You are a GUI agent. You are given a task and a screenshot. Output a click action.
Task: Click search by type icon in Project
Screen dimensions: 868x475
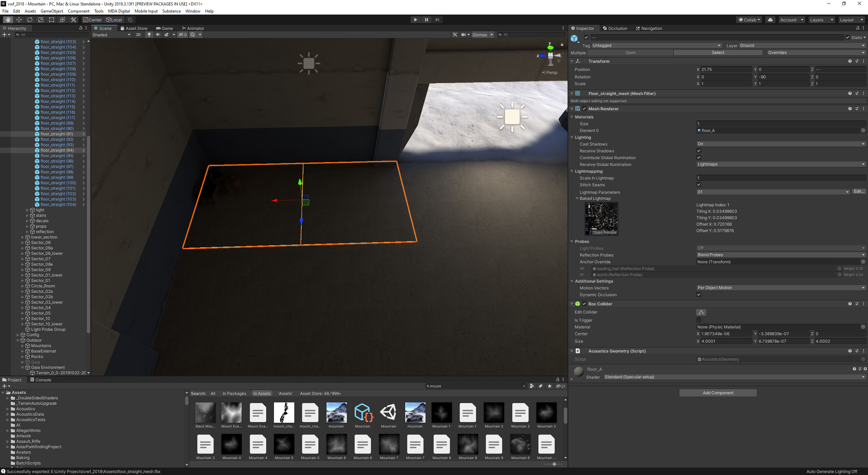point(532,386)
